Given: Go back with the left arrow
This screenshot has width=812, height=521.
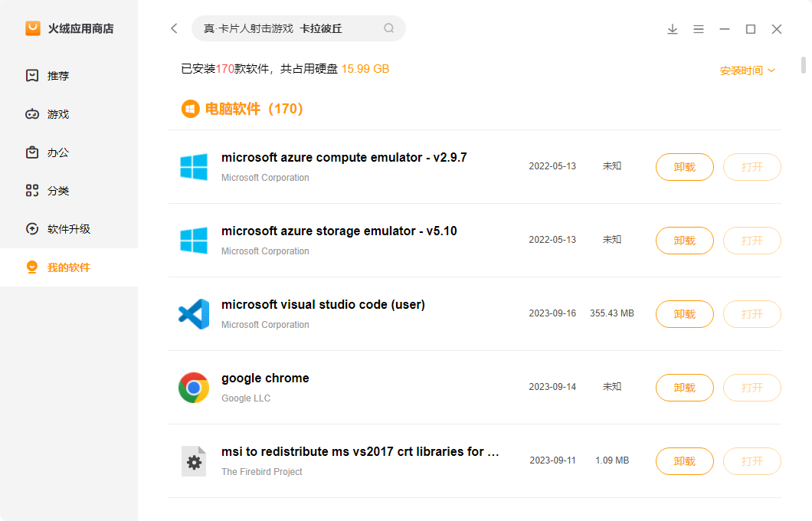Looking at the screenshot, I should pyautogui.click(x=174, y=28).
